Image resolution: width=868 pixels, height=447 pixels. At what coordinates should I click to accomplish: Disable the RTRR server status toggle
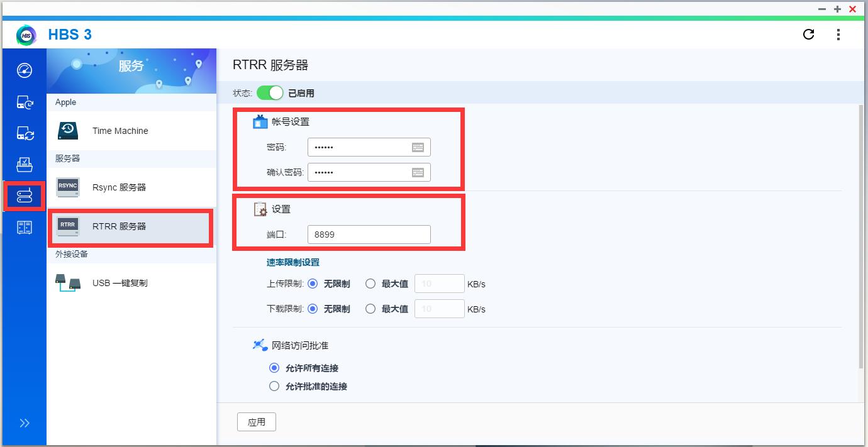point(270,92)
